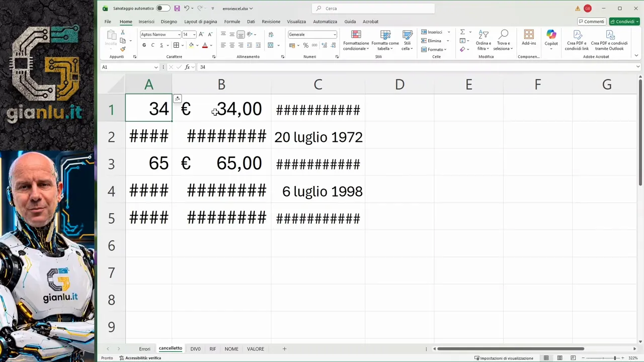The image size is (644, 362).
Task: Switch to the DIV0 sheet tab
Action: point(195,349)
